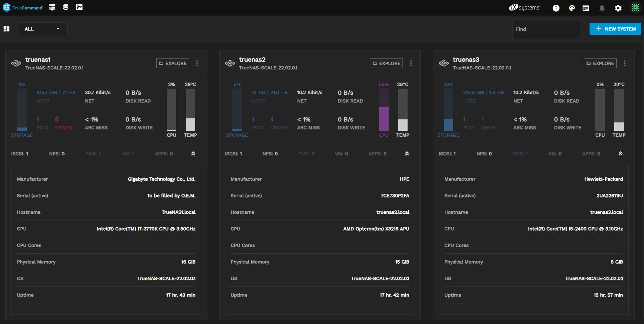Viewport: 644px width, 324px height.
Task: Click serial number 7CE730P2FA
Action: click(x=395, y=195)
